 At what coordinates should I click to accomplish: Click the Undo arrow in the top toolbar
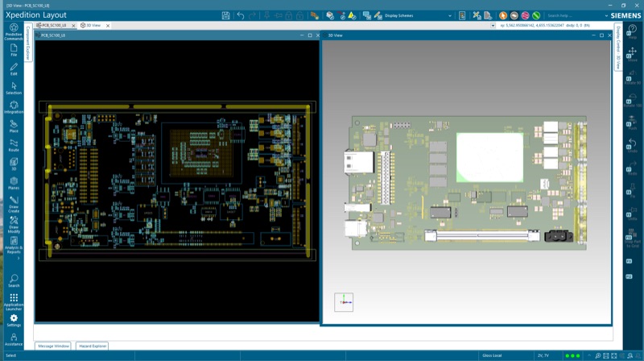[240, 15]
